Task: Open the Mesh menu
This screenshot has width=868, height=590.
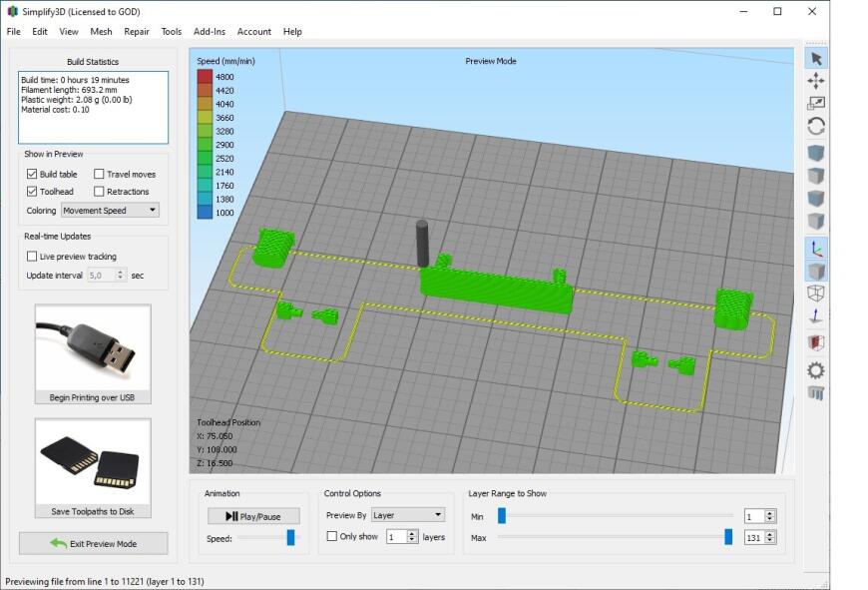Action: (101, 32)
